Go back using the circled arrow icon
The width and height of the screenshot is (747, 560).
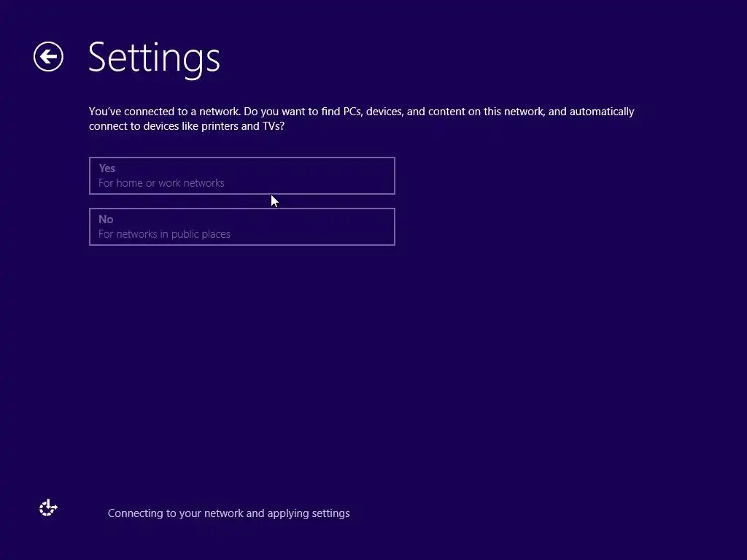[48, 57]
